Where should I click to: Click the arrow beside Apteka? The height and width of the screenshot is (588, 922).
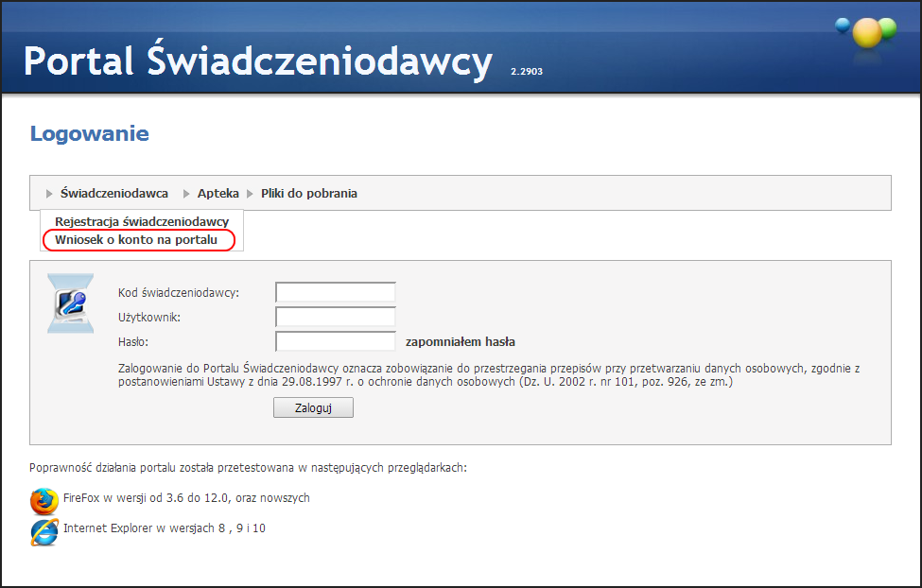pos(186,194)
